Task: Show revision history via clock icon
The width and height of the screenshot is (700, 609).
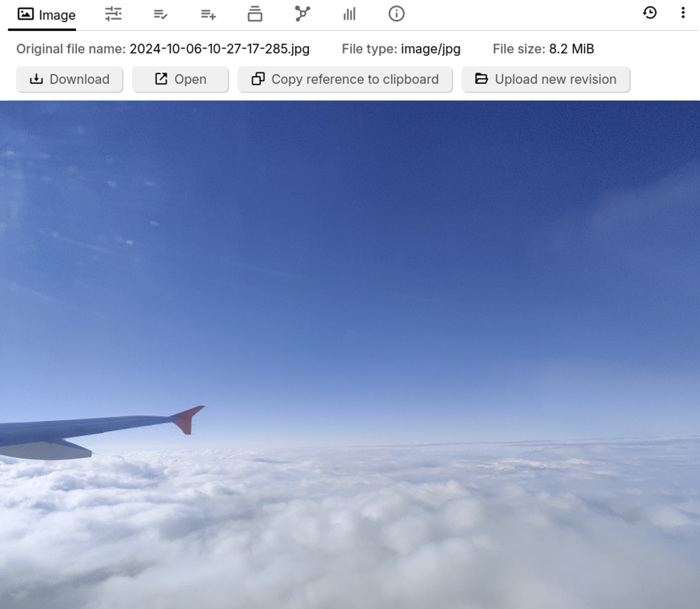Action: [x=649, y=13]
